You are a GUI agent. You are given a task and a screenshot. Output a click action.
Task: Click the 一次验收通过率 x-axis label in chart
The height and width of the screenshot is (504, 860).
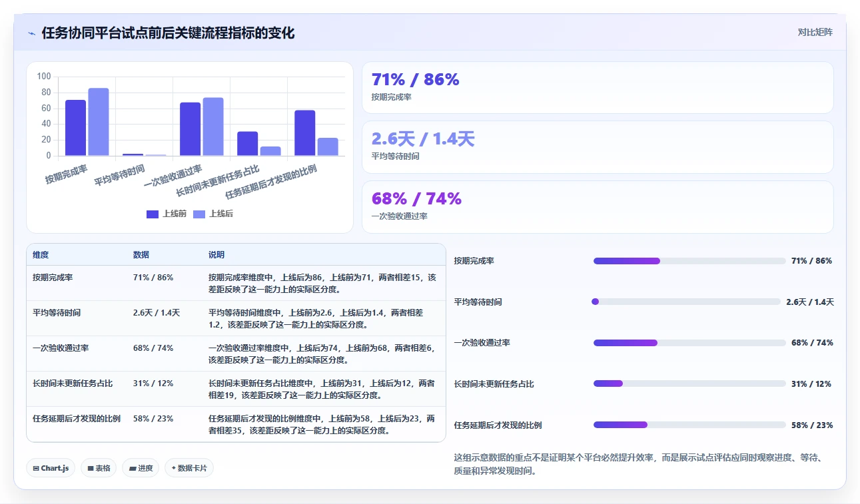click(173, 177)
